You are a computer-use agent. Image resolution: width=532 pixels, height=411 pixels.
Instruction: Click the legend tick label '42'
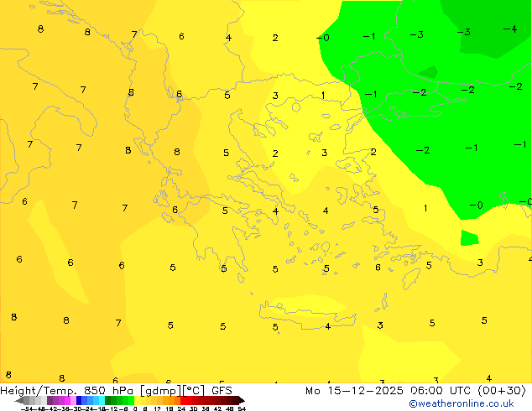217,408
